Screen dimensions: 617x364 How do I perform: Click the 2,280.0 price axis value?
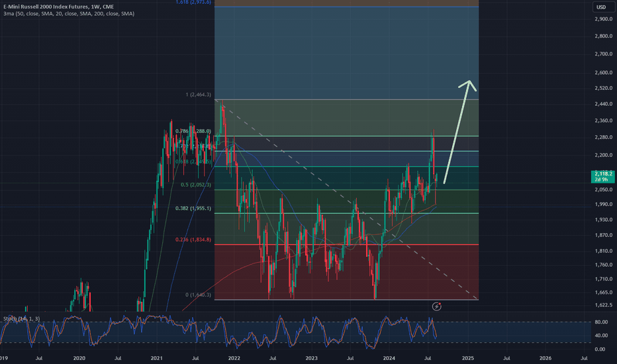tap(604, 137)
